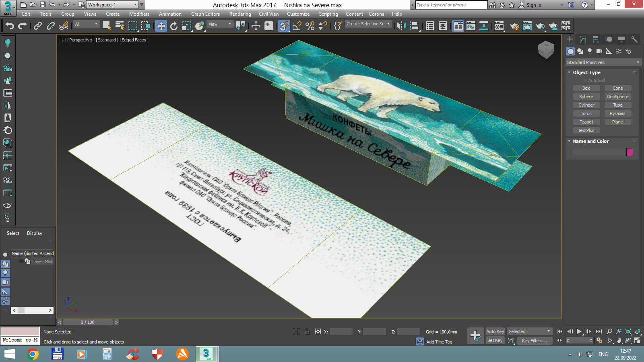Open Google Chrome from taskbar
This screenshot has height=362, width=644.
[33, 354]
